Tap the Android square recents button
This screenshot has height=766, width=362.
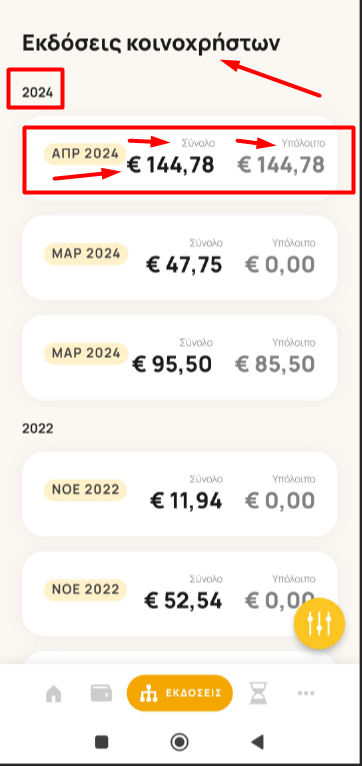click(102, 742)
